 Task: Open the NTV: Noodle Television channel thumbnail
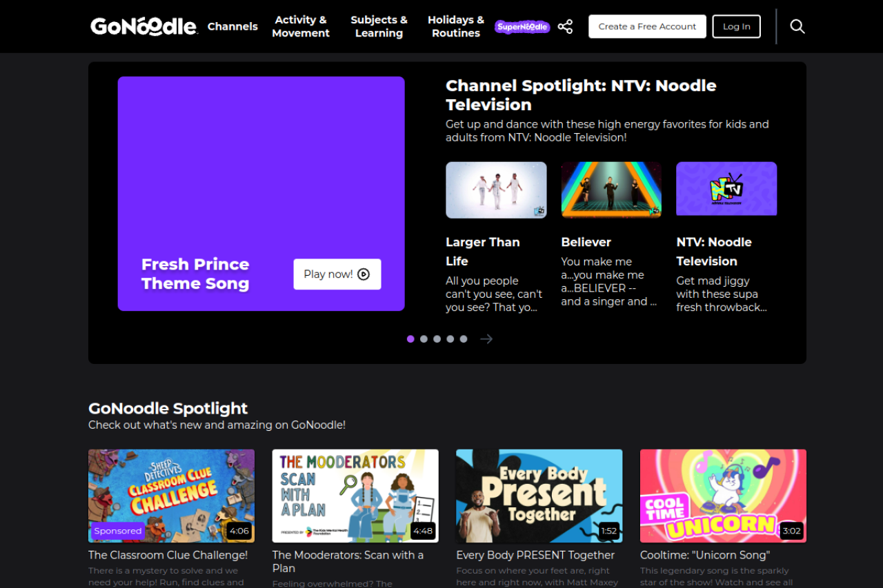click(x=726, y=189)
